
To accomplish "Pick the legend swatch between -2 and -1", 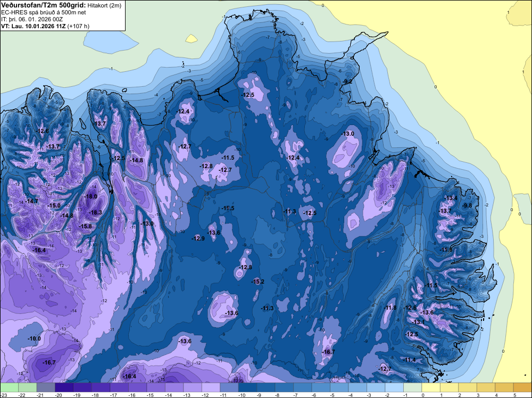I will pos(394,387).
